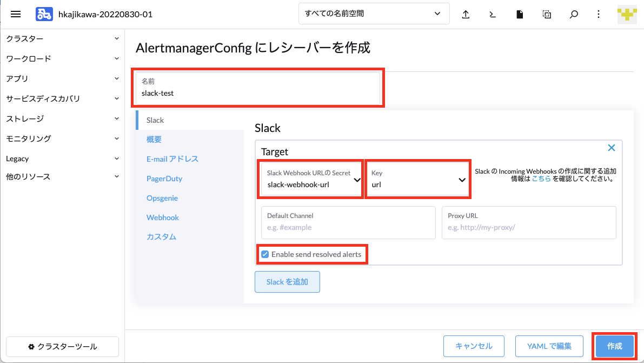Open the kubectl shell icon
The height and width of the screenshot is (363, 644).
coord(493,15)
